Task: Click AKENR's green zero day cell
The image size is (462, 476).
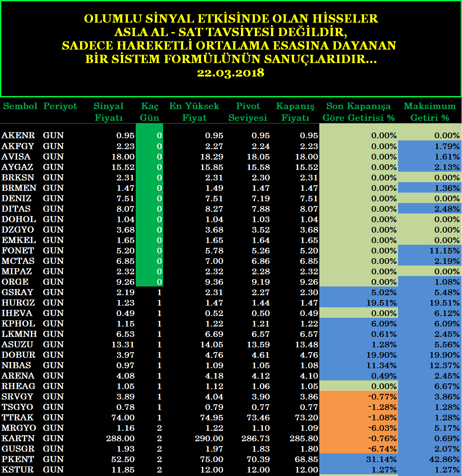Action: 150,135
